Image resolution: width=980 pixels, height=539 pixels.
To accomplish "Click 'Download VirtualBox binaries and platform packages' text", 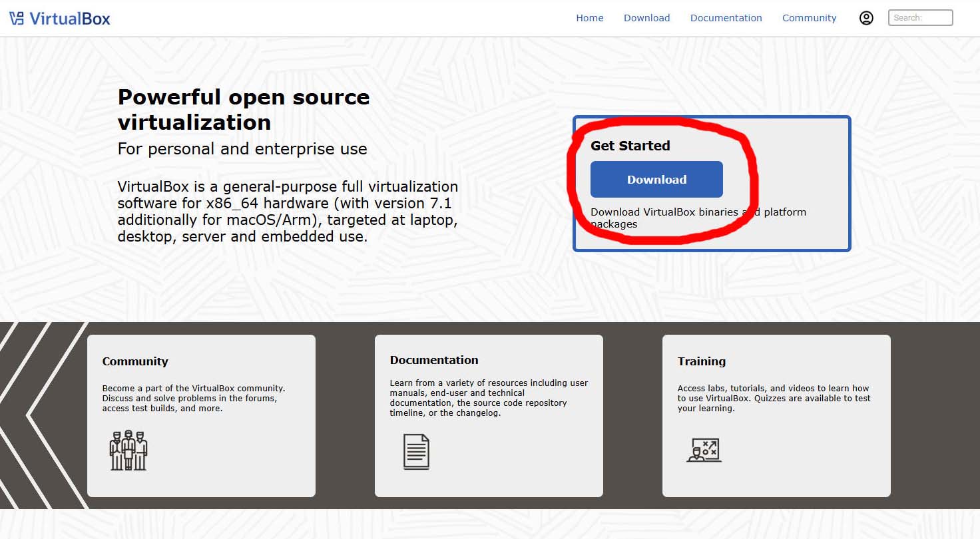I will (x=698, y=218).
